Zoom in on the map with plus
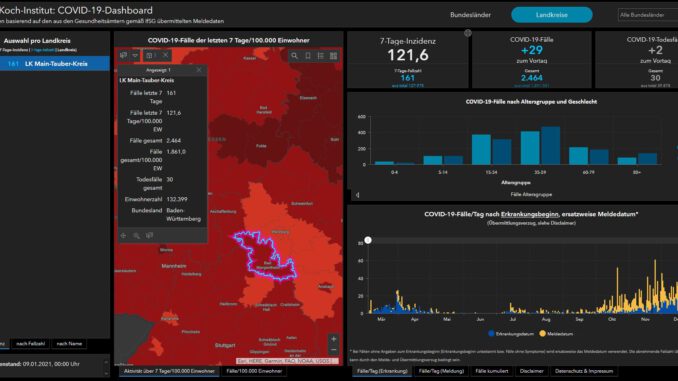 point(333,339)
